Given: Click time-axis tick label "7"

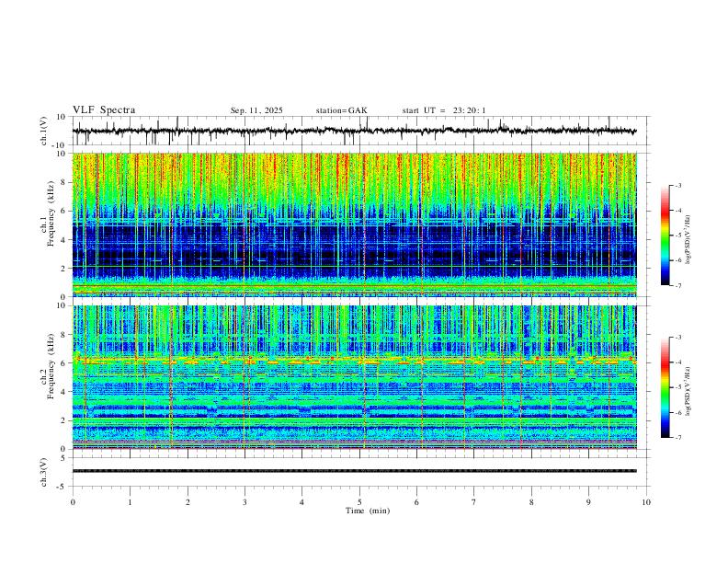Looking at the screenshot, I should click(474, 502).
